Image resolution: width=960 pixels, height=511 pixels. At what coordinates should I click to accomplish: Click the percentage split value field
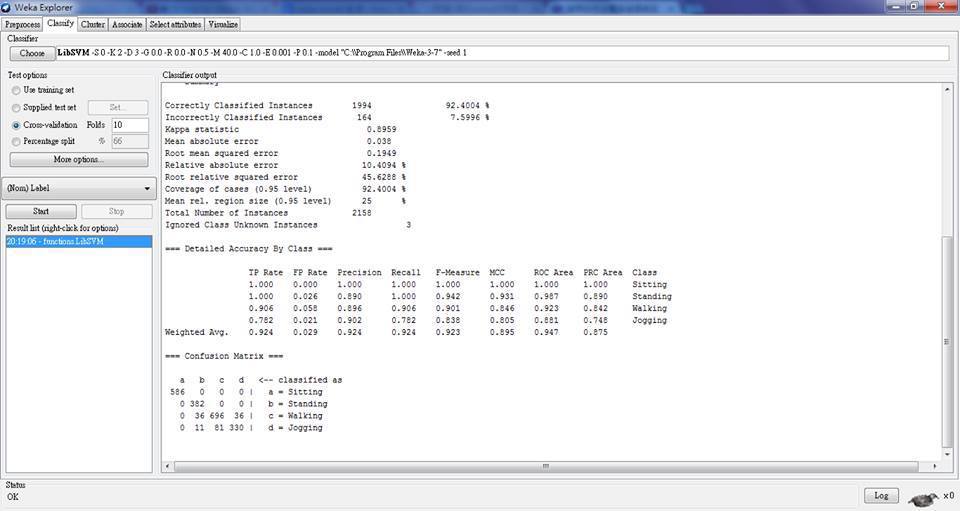130,141
